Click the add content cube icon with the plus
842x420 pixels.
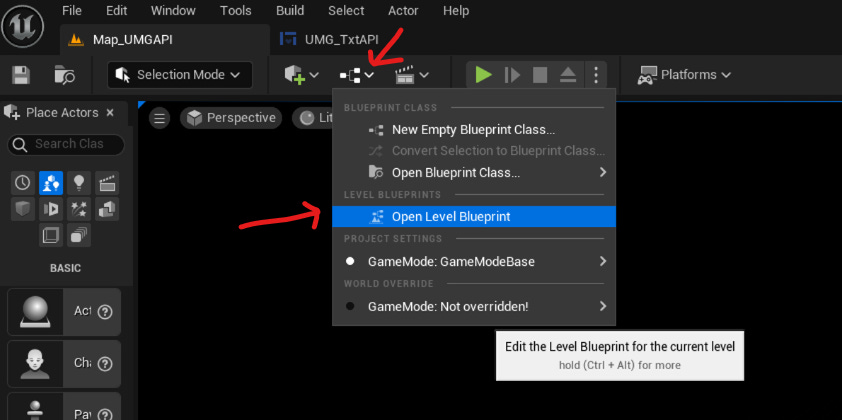(295, 75)
